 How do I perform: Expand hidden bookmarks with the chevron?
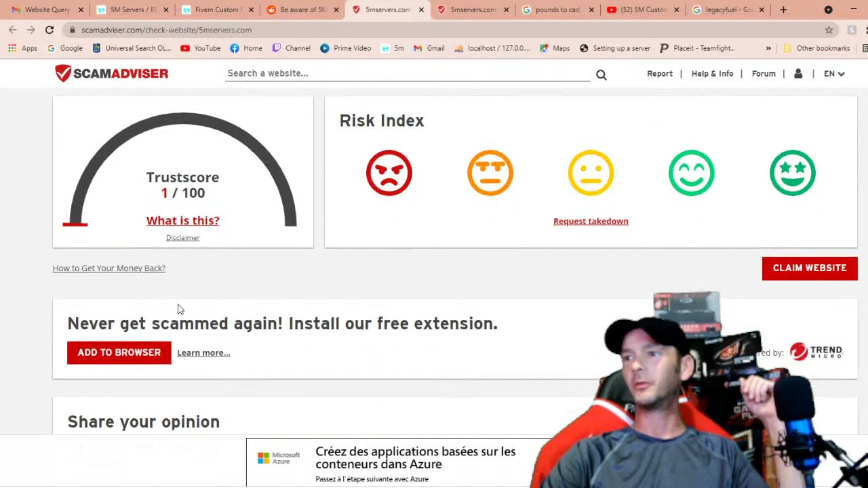point(768,48)
